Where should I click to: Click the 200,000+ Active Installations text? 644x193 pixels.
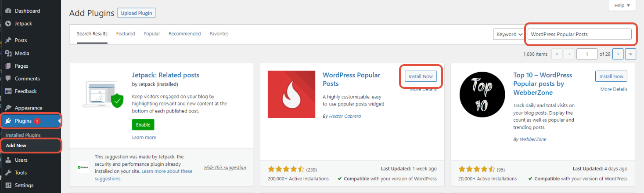coord(298,179)
